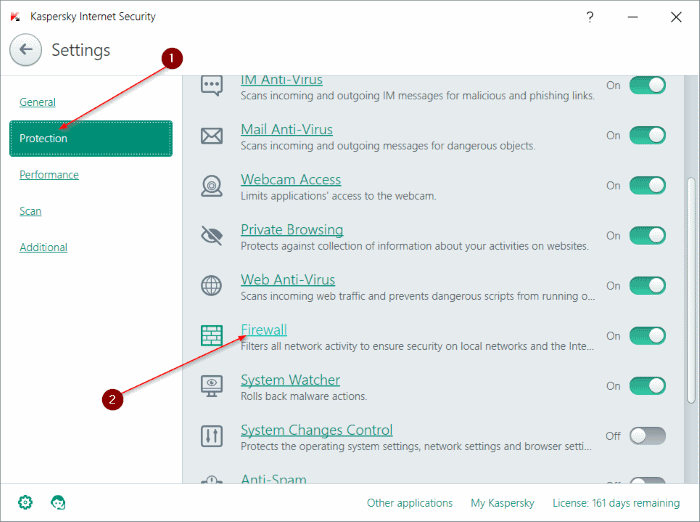Click the System Changes Control sliders icon
Screen dimensions: 700x522
[x=212, y=436]
